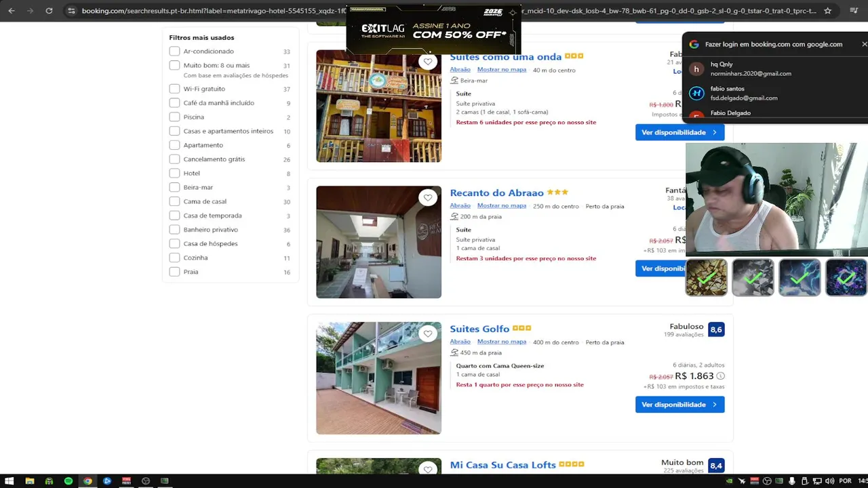Check Muito bom: 8 ou mais filter
The image size is (868, 488).
tap(174, 65)
